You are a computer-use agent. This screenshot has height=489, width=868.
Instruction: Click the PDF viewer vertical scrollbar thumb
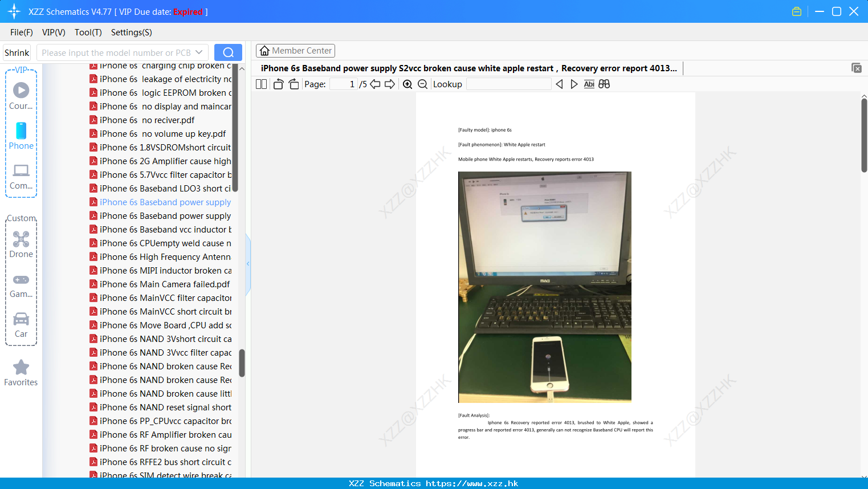[864, 135]
